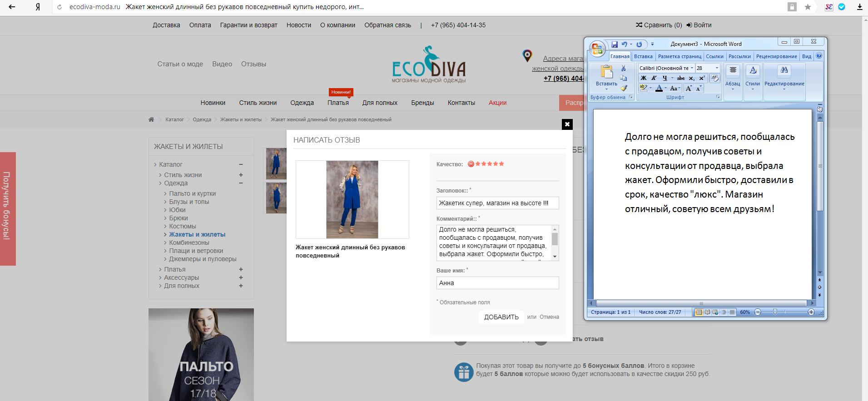Click the Paste (Вставить) clipboard icon
Viewport: 868px width, 401px height.
607,72
